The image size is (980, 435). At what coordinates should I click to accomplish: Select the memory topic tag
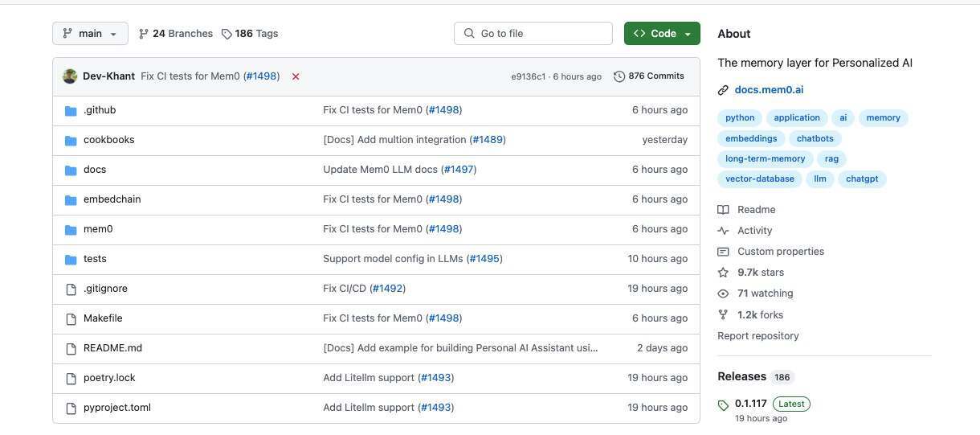[x=884, y=118]
